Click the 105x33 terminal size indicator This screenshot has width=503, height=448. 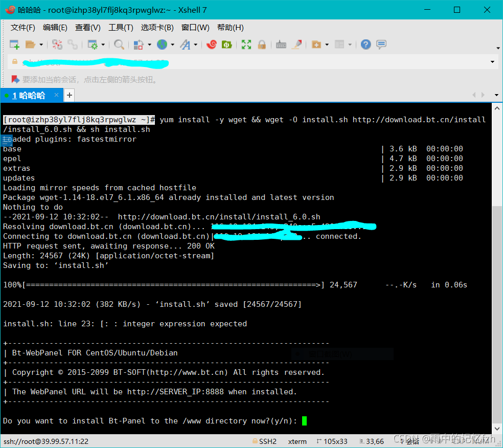click(x=332, y=441)
